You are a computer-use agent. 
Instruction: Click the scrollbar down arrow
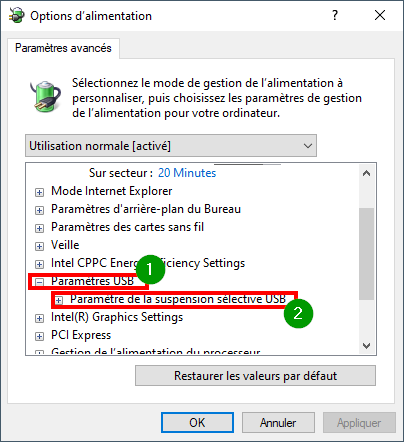click(x=366, y=346)
